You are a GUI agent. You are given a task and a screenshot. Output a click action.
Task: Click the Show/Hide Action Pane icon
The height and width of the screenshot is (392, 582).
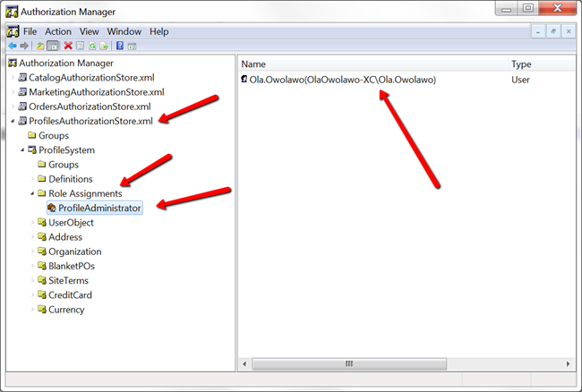pyautogui.click(x=133, y=47)
